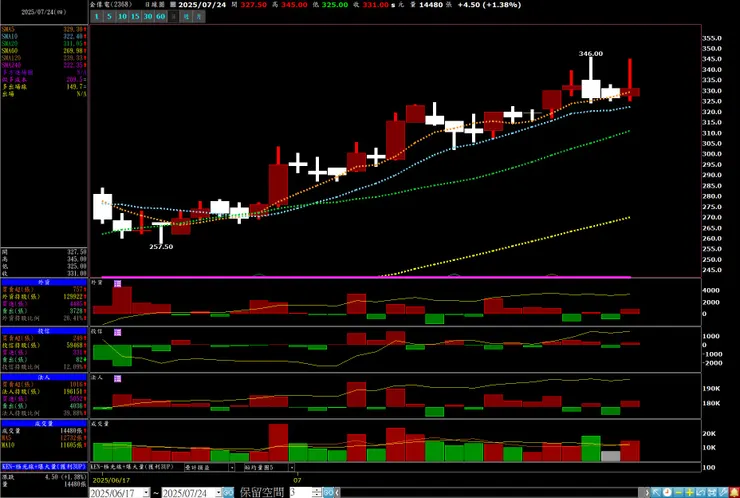Click the 346.00 peak white candlestick
The height and width of the screenshot is (498, 740).
591,89
